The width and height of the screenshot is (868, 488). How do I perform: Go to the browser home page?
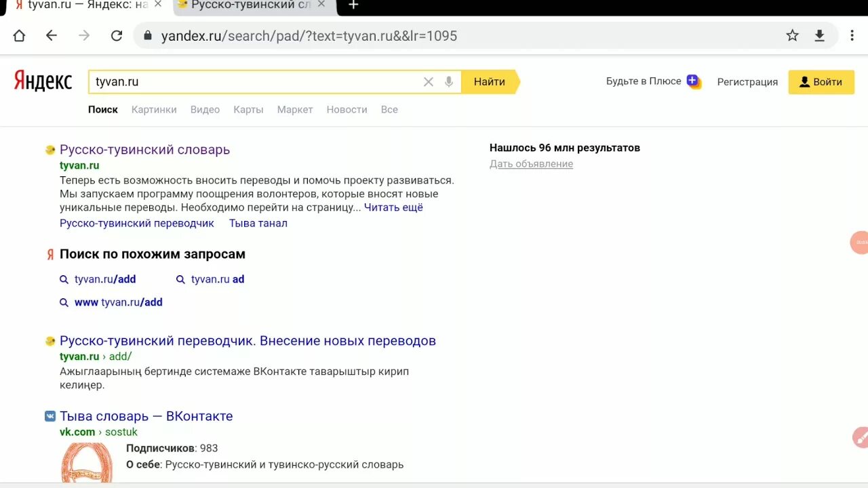[x=19, y=36]
